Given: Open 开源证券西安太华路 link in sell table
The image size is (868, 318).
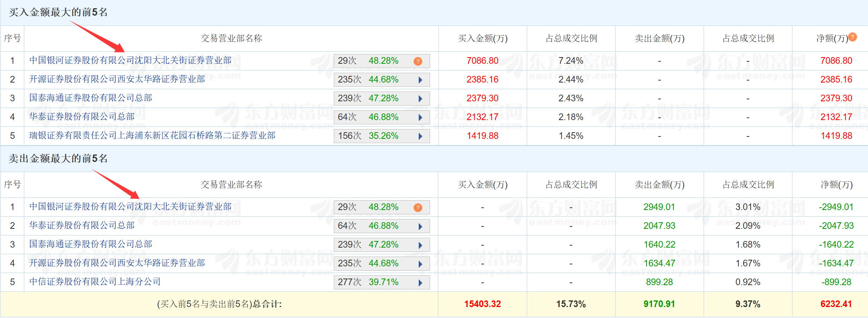Looking at the screenshot, I should click(x=117, y=263).
